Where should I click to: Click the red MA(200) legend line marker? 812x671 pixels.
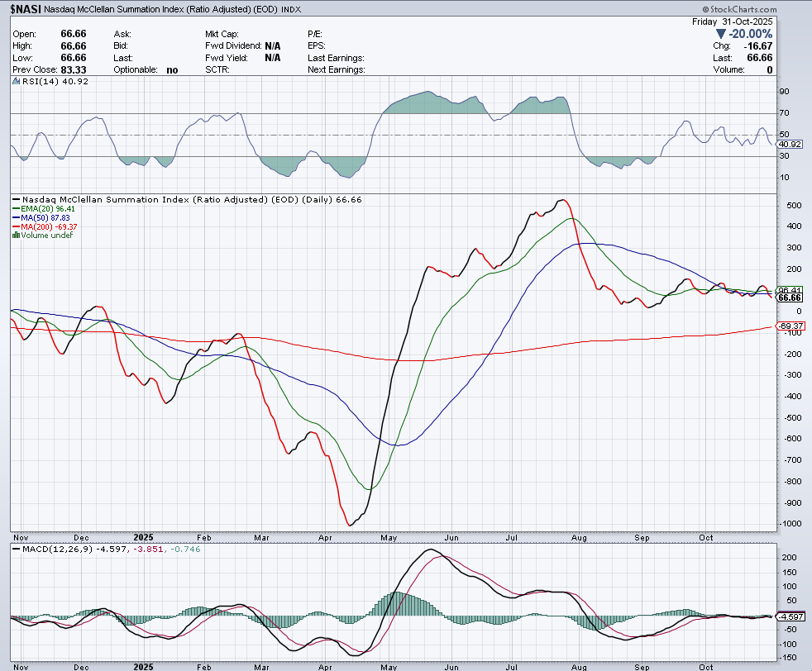pyautogui.click(x=16, y=226)
